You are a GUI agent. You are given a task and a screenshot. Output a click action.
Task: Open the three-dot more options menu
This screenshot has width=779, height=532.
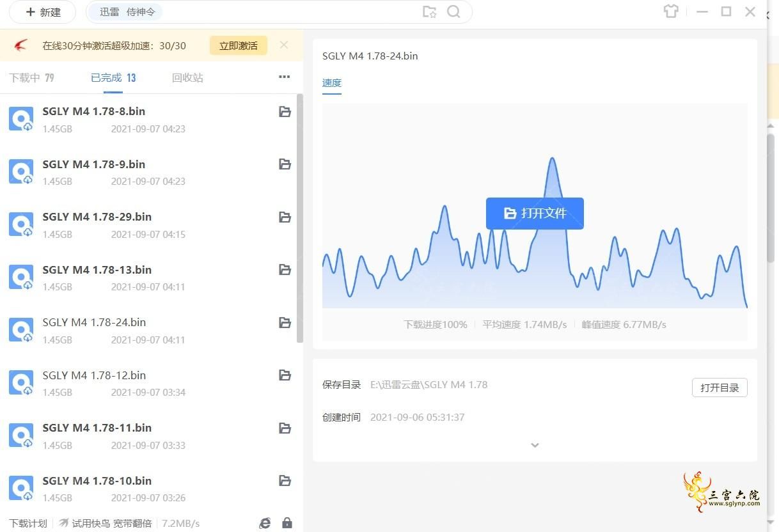click(285, 77)
